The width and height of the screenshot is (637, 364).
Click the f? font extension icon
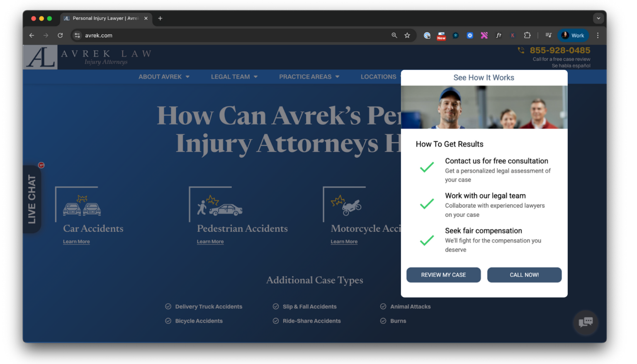(x=498, y=36)
